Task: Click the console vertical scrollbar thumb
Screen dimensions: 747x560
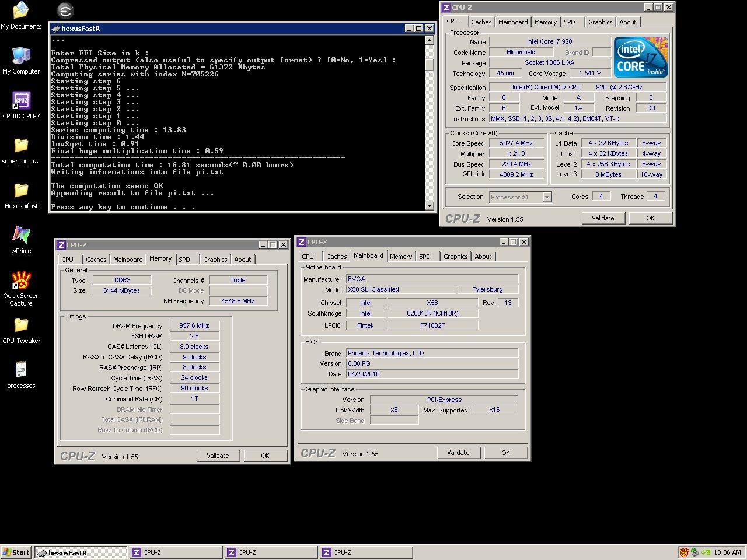Action: pyautogui.click(x=430, y=65)
